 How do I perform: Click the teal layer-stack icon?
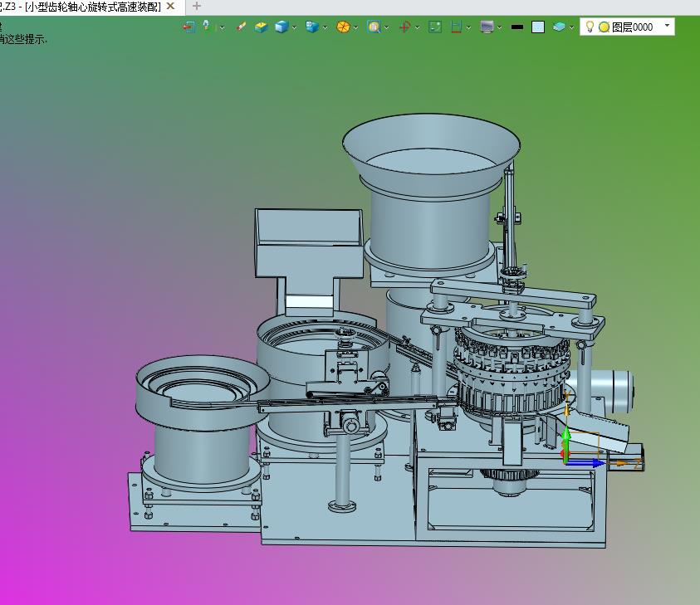(559, 27)
